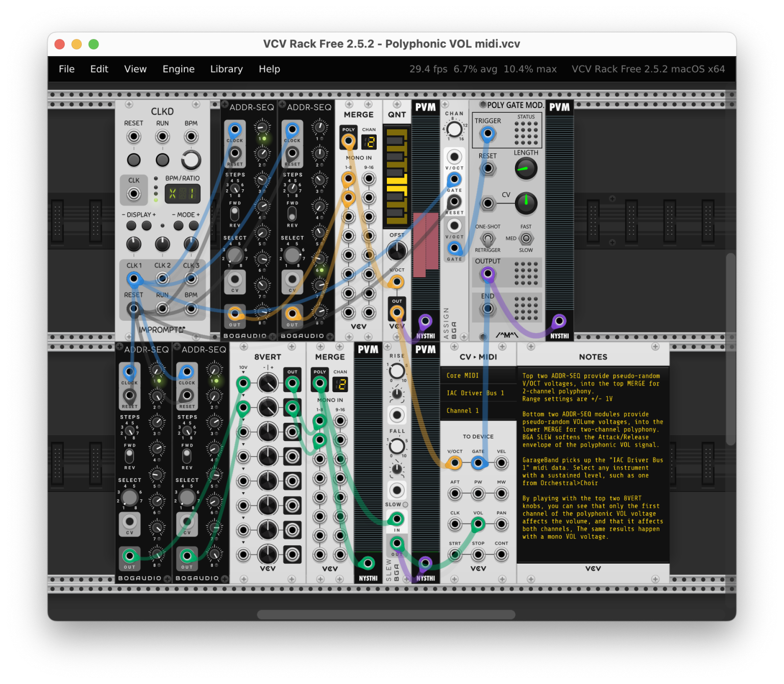Screen dimensions: 784x684
Task: Flip FWD/REV switch on ADDR-SEQ with step 6 lit
Action: point(292,213)
